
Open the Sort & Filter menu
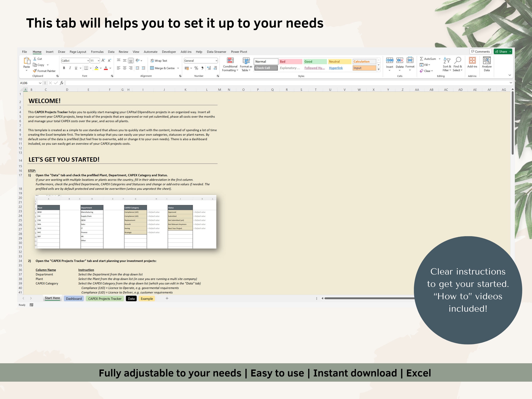(x=446, y=64)
